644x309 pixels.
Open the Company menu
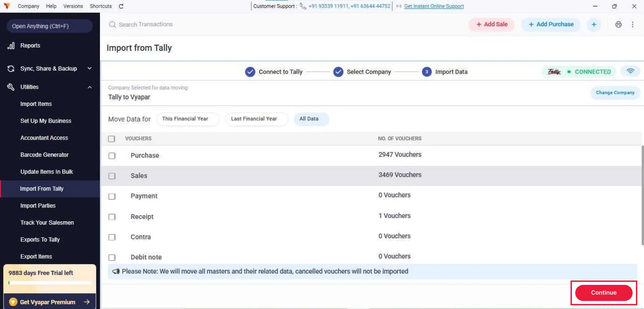pyautogui.click(x=29, y=6)
